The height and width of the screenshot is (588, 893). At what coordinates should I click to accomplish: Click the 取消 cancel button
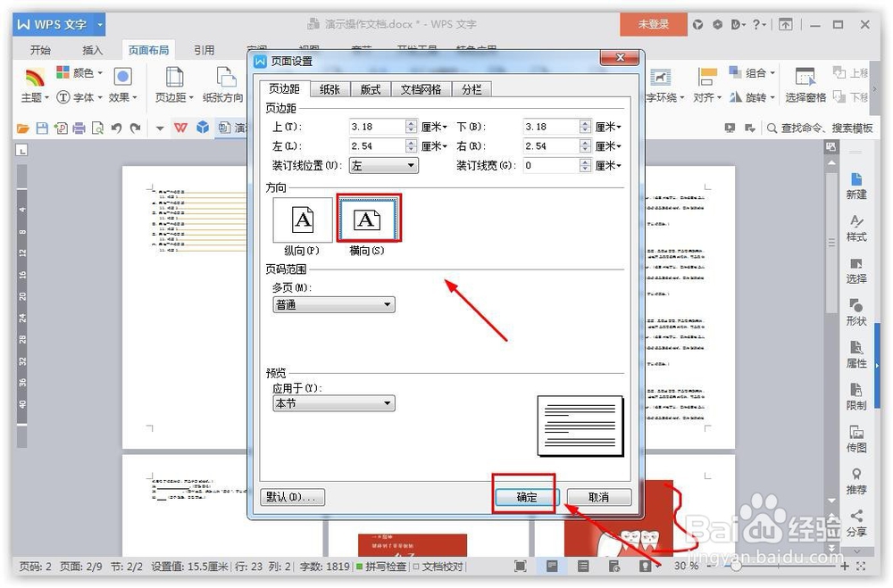click(x=598, y=497)
